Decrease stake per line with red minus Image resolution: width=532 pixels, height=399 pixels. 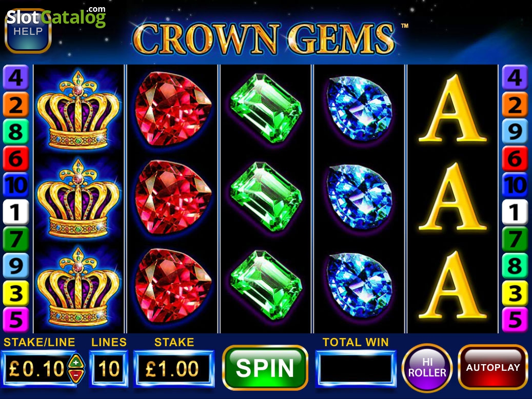pyautogui.click(x=76, y=375)
